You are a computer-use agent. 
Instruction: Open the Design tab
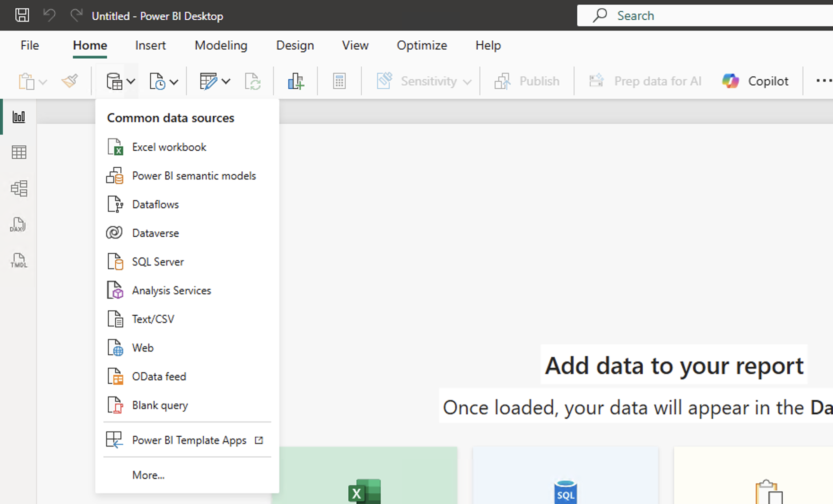pos(295,45)
